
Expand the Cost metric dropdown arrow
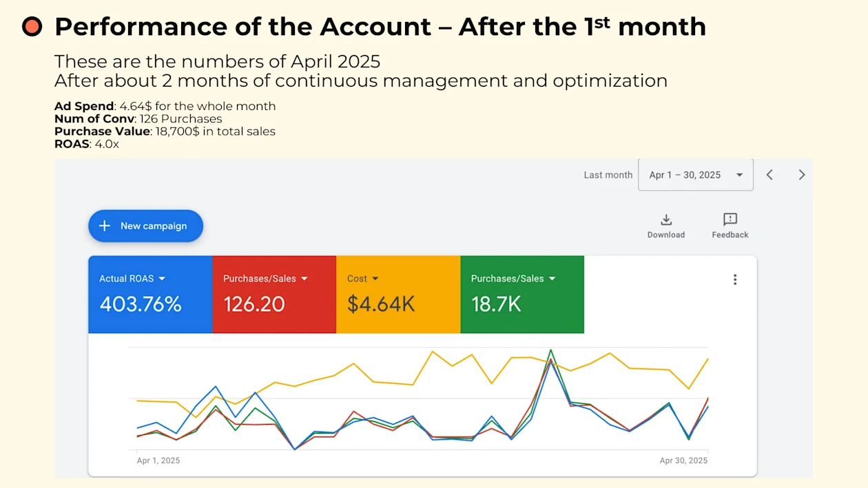coord(375,279)
